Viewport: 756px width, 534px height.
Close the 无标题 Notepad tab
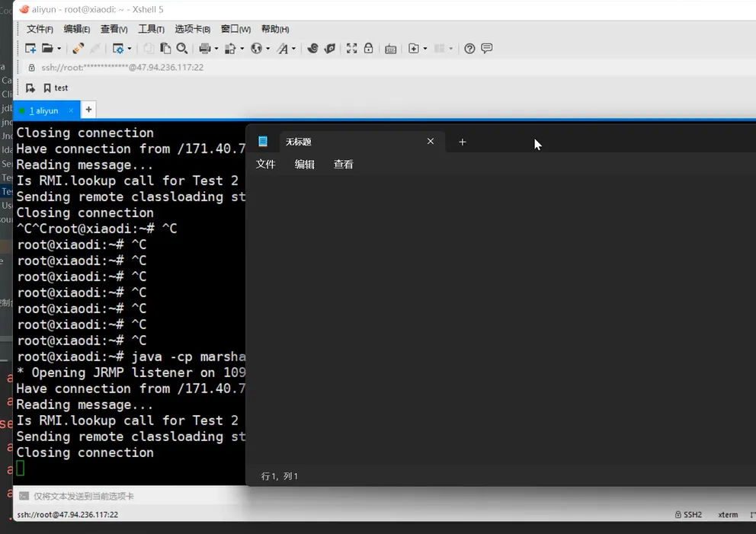431,141
